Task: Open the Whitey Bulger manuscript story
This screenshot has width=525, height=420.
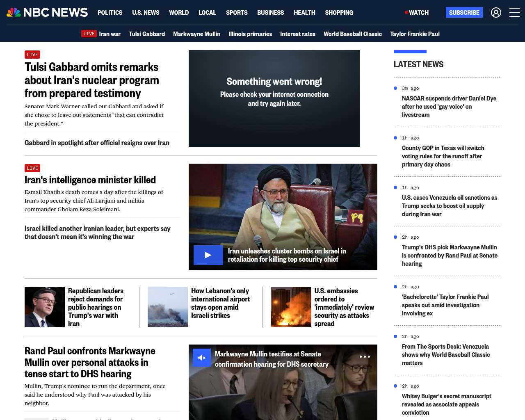Action: click(446, 404)
